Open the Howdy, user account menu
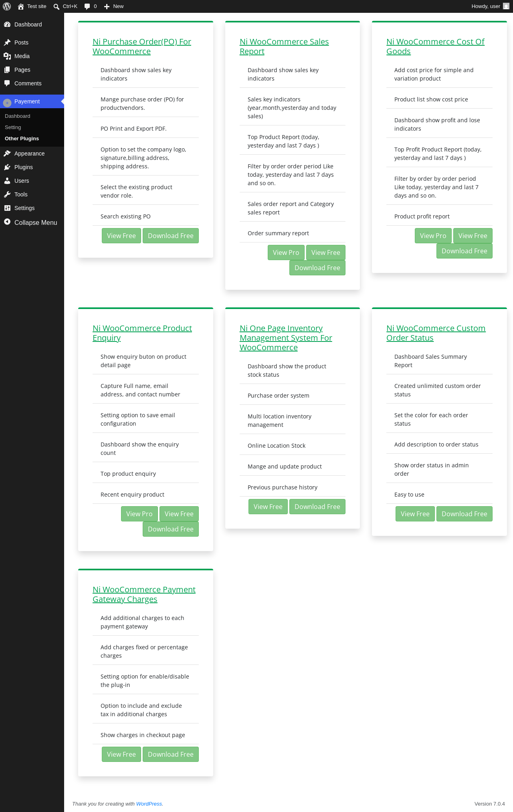Image resolution: width=513 pixels, height=812 pixels. point(490,6)
